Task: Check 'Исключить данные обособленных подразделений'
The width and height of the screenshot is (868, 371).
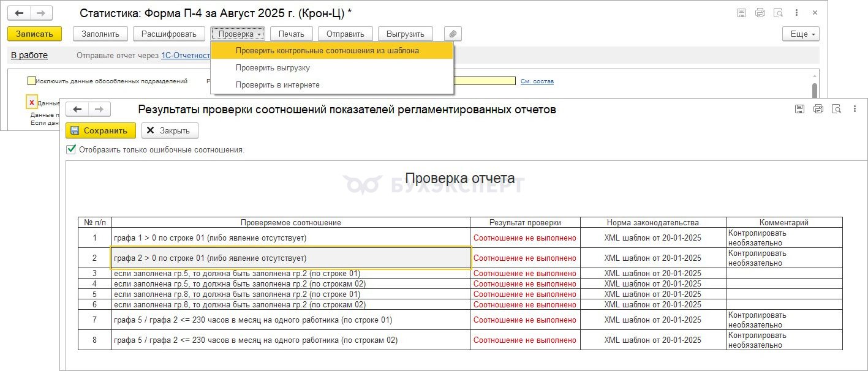Action: coord(31,81)
